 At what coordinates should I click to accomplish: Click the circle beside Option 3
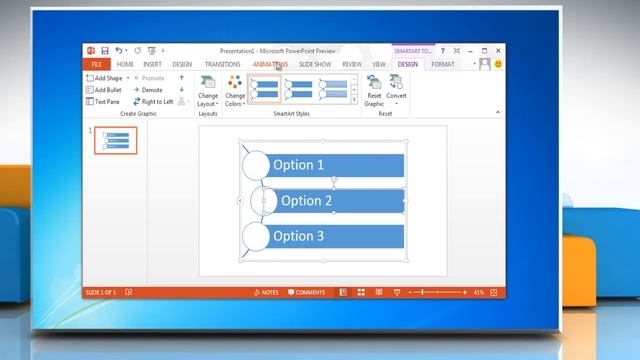pos(256,236)
